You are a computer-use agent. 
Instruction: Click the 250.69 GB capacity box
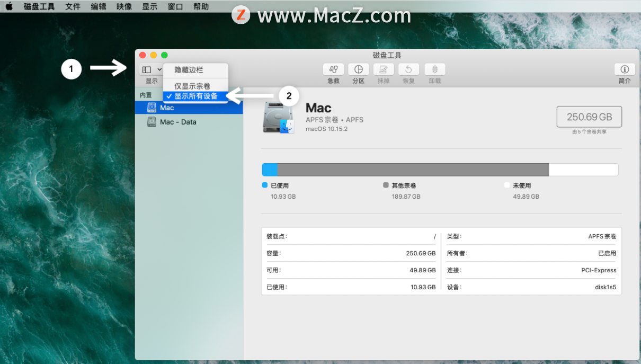589,117
